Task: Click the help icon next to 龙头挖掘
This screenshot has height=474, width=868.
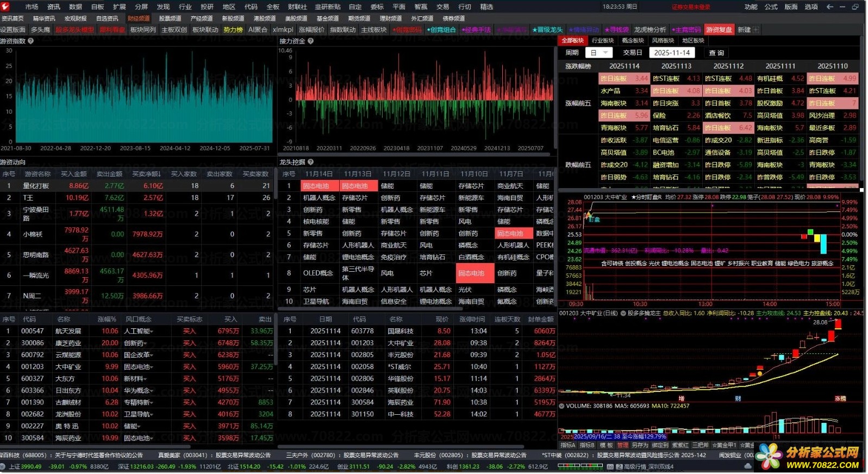Action: pyautogui.click(x=311, y=162)
